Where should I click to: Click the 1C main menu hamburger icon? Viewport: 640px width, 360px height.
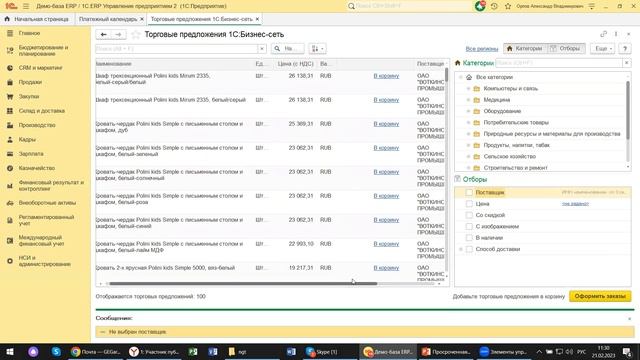click(26, 6)
